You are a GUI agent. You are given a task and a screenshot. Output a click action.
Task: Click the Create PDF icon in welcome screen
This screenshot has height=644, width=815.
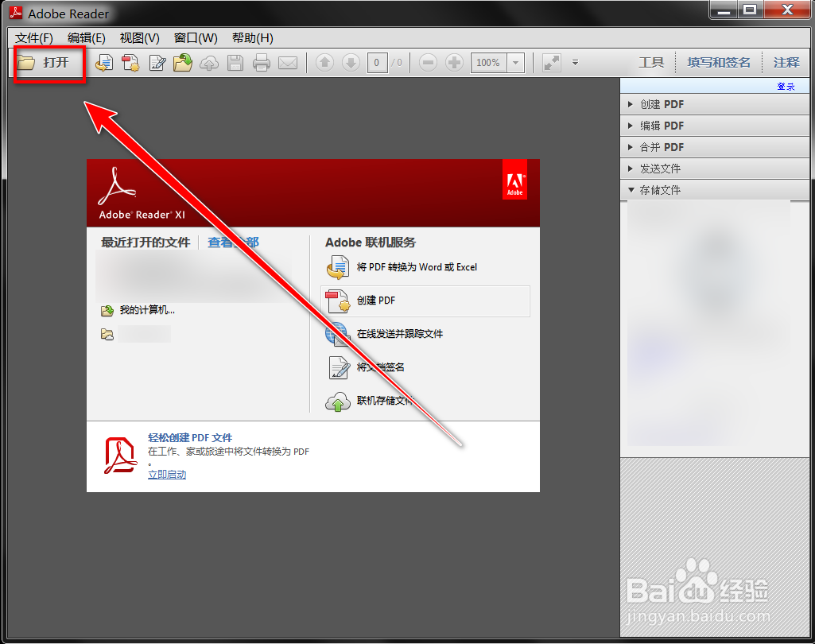[x=337, y=301]
